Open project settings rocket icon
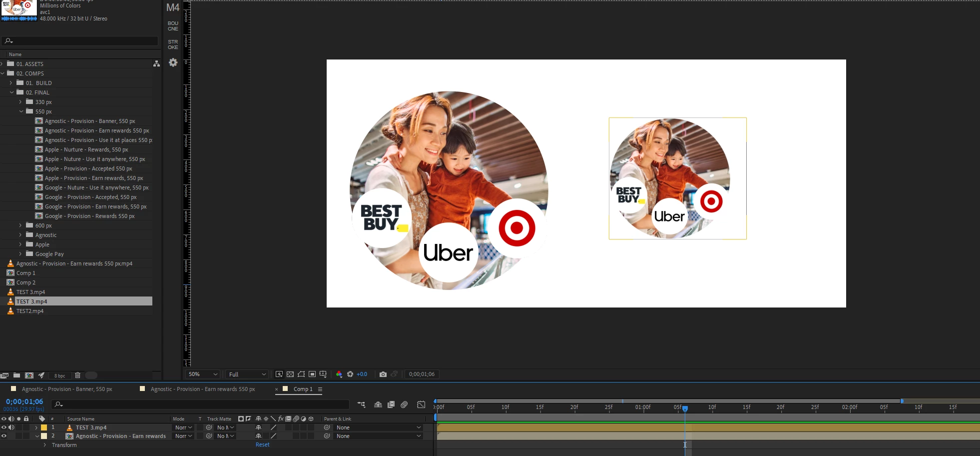The height and width of the screenshot is (456, 980). click(x=41, y=375)
